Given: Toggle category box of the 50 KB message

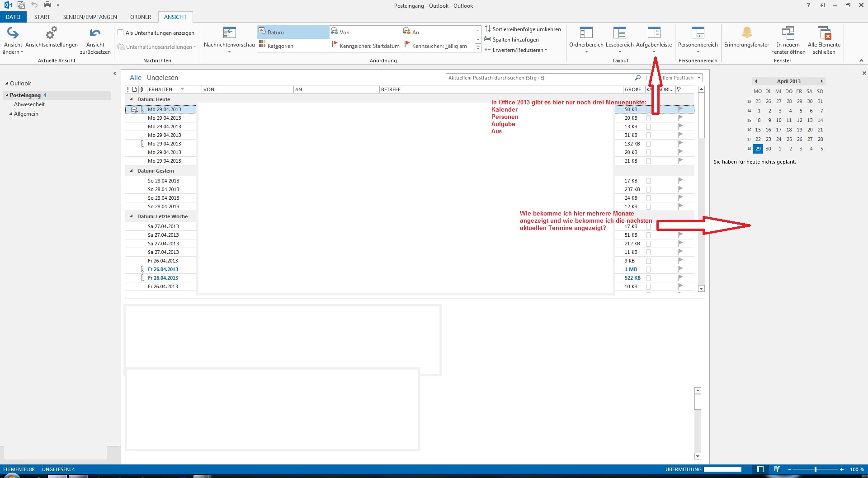Looking at the screenshot, I should tap(649, 109).
